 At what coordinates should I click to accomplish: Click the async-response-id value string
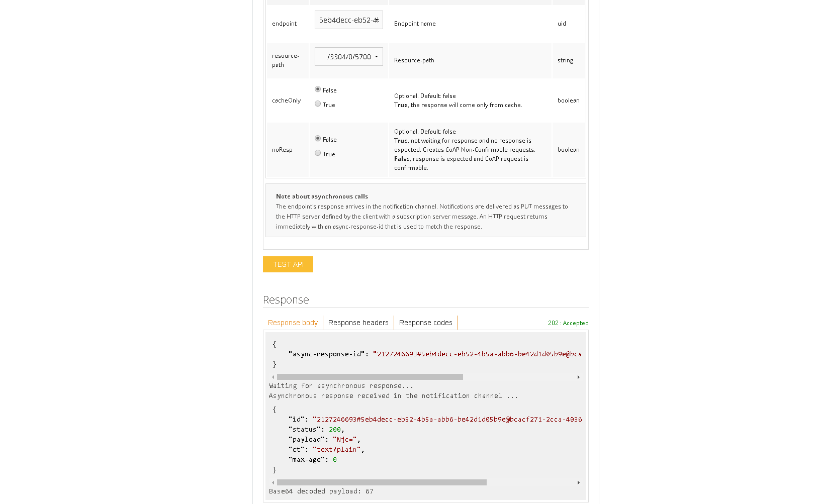pyautogui.click(x=478, y=354)
